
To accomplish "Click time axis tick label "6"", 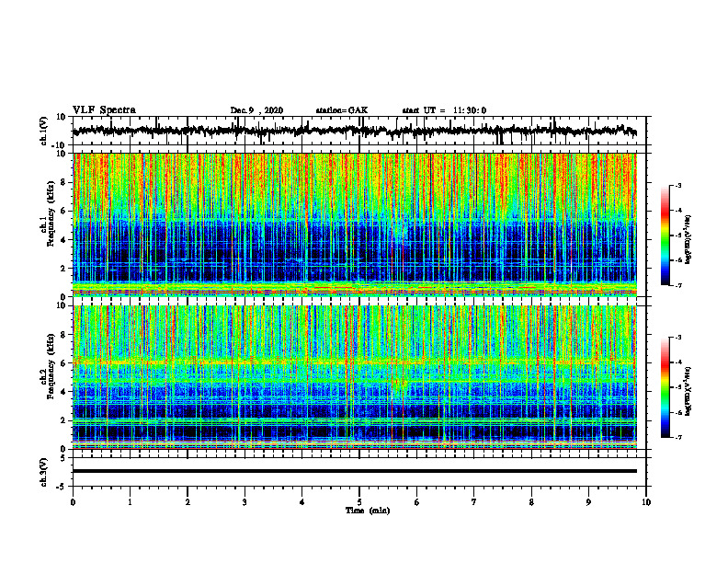I will tap(417, 502).
